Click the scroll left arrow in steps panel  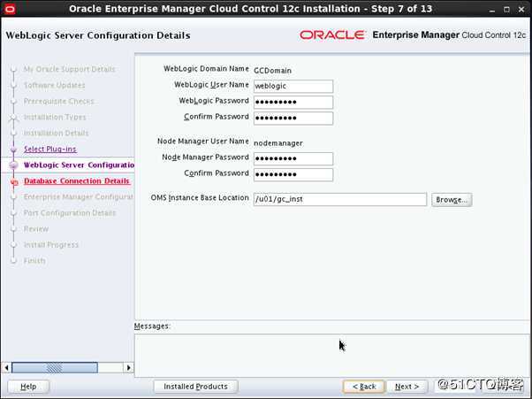point(6,367)
